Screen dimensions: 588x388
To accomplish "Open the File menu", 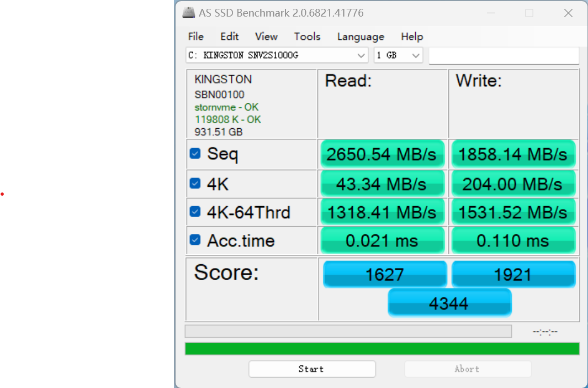I will [195, 36].
